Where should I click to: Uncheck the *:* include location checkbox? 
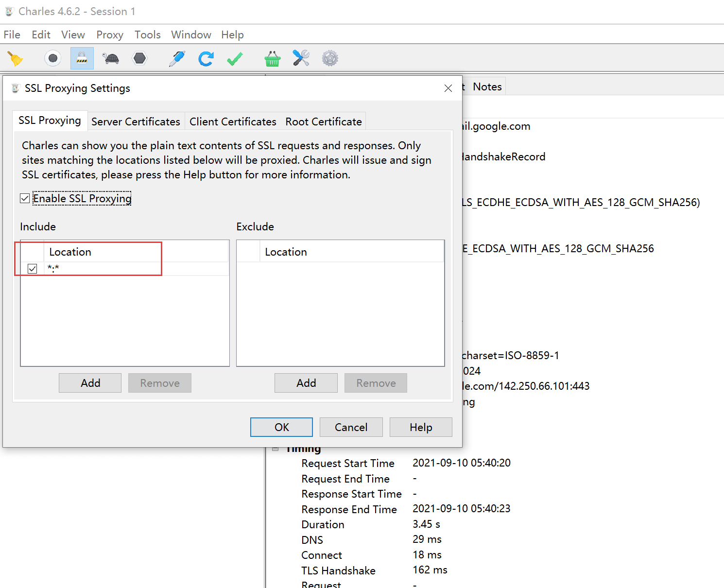click(33, 269)
